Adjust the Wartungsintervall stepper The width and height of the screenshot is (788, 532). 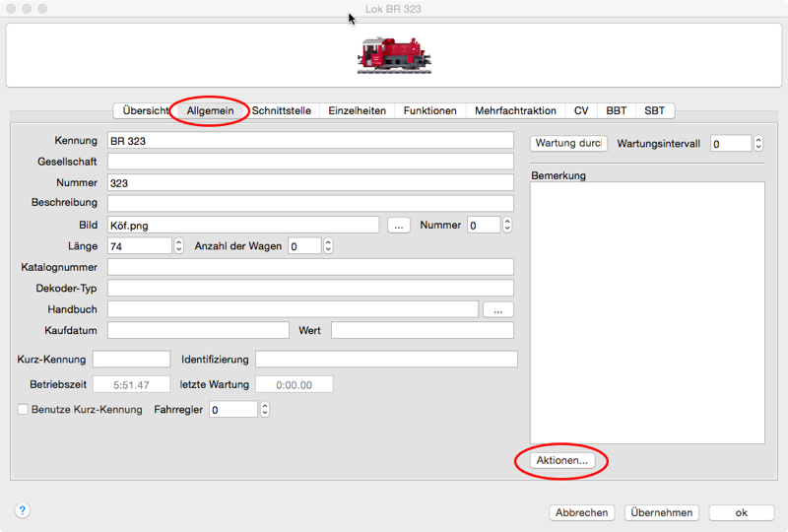click(757, 144)
